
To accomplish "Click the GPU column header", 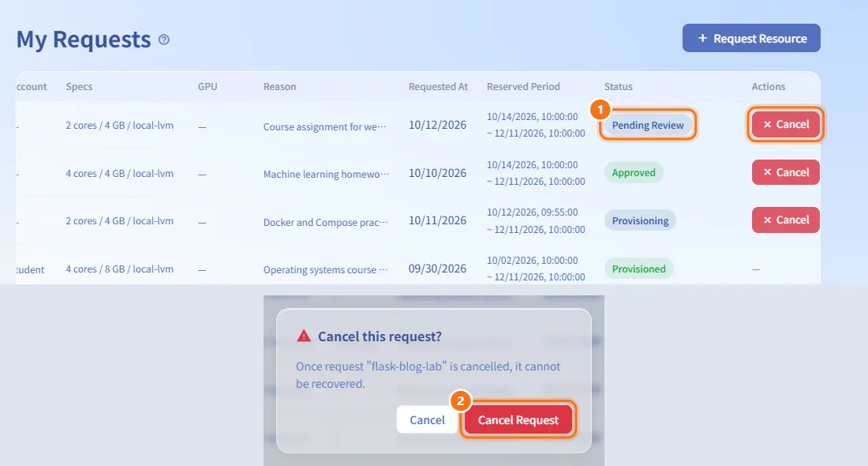I will (x=208, y=86).
